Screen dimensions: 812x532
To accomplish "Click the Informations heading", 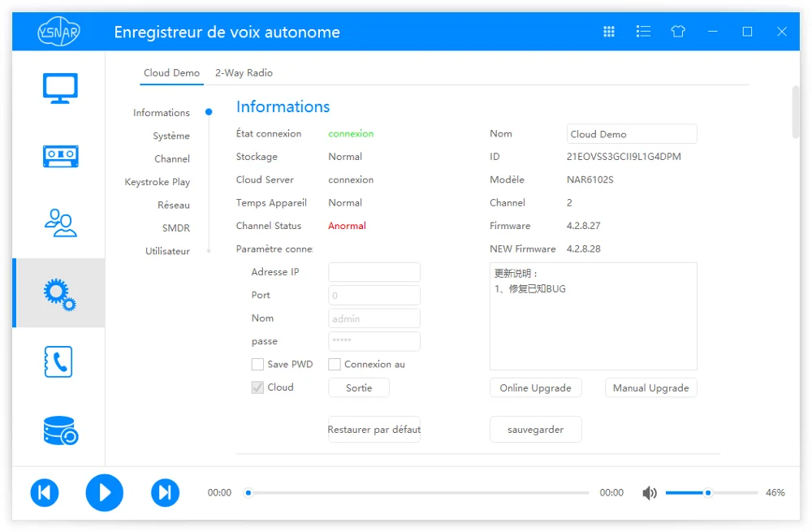I will click(283, 106).
